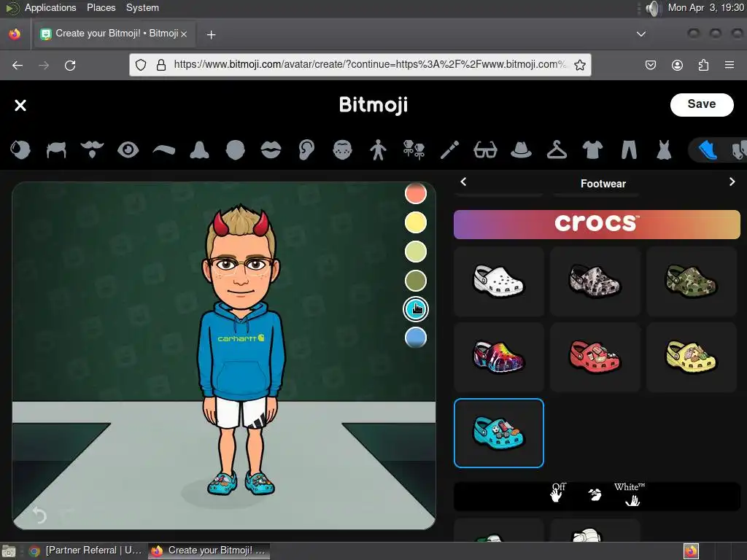The height and width of the screenshot is (560, 747).
Task: Pick the olive green color swatch
Action: [x=415, y=281]
